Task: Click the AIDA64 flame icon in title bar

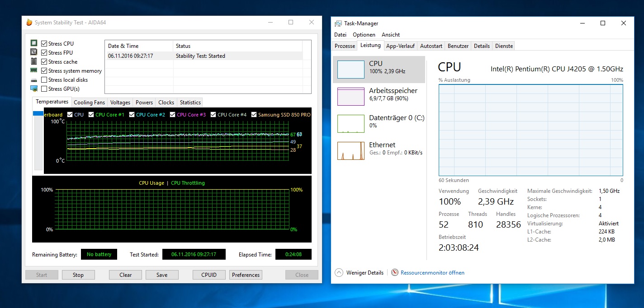Action: click(x=29, y=22)
